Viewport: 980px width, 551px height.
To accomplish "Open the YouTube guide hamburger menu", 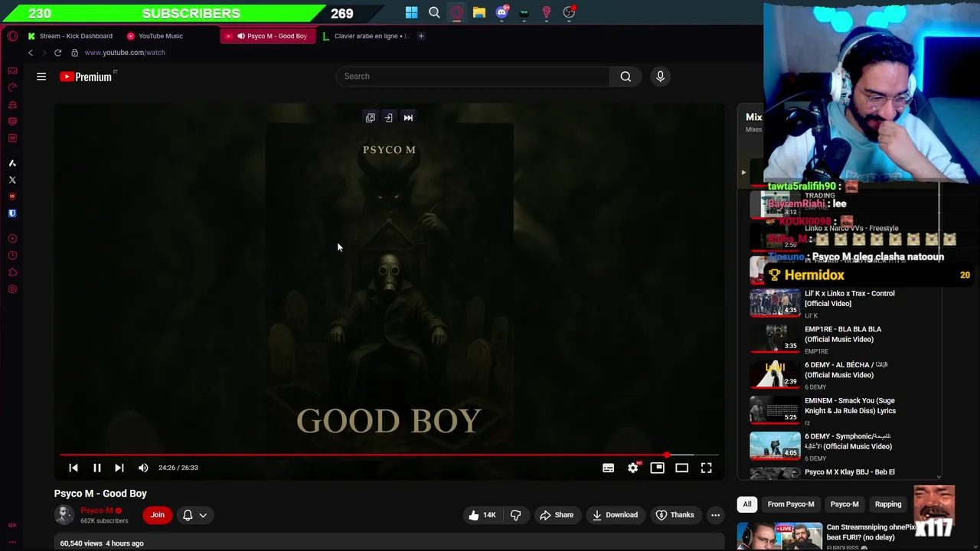I will pyautogui.click(x=41, y=77).
